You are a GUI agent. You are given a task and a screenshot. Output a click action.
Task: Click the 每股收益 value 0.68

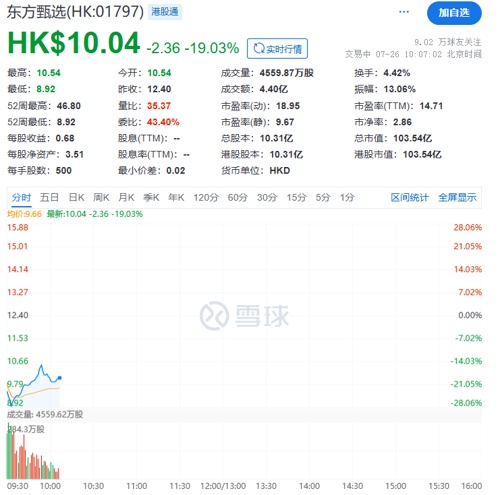pos(65,138)
